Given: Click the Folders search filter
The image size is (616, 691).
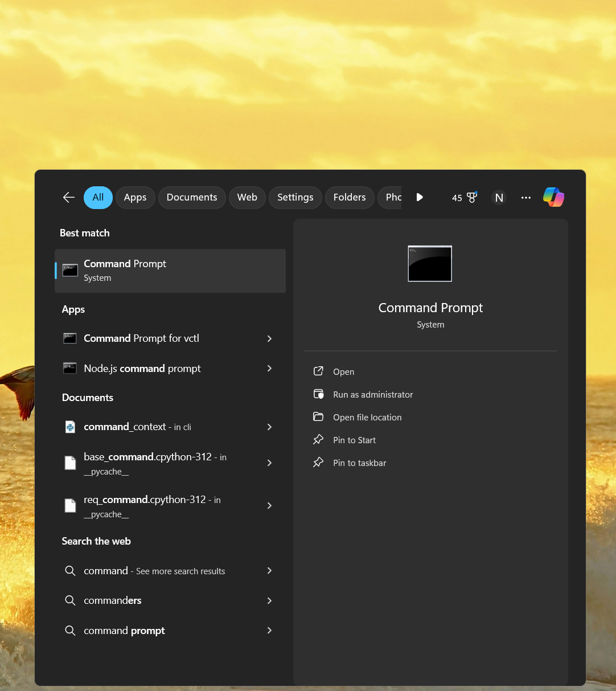Looking at the screenshot, I should tap(350, 197).
